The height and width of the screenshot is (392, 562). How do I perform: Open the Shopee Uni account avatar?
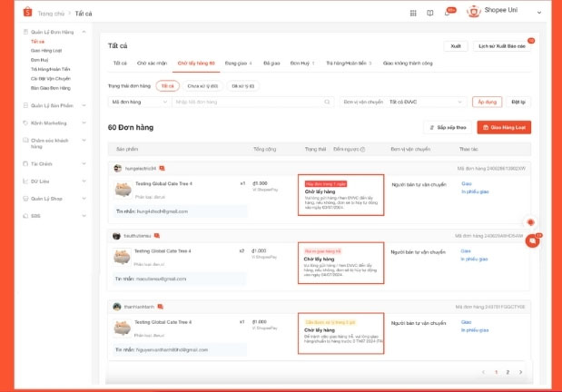(x=473, y=12)
